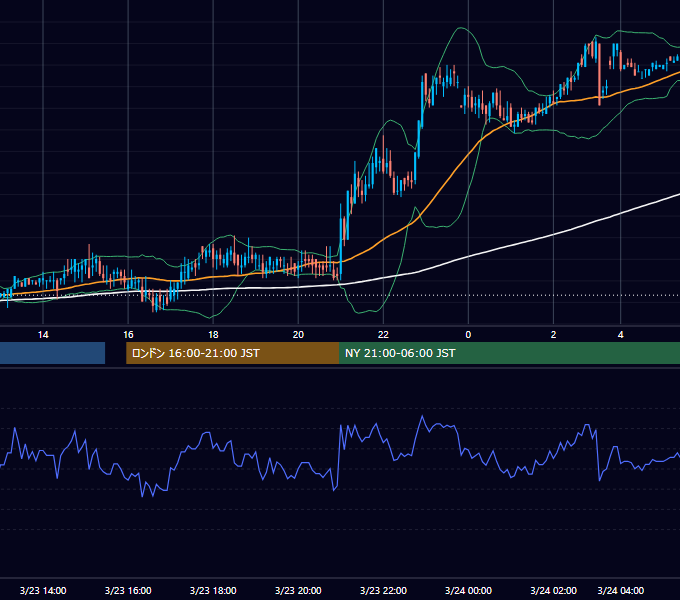Click the '20' time axis label

tap(298, 335)
